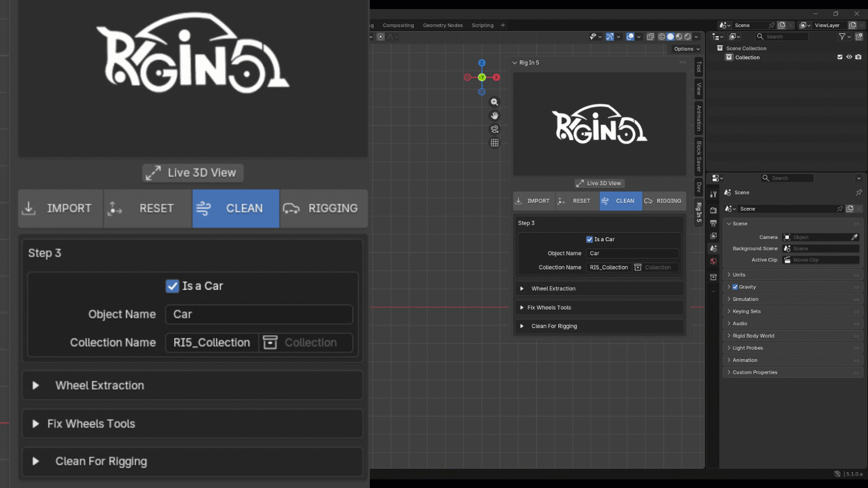Open the Tool properties tab icon
868x488 pixels.
pos(713,194)
